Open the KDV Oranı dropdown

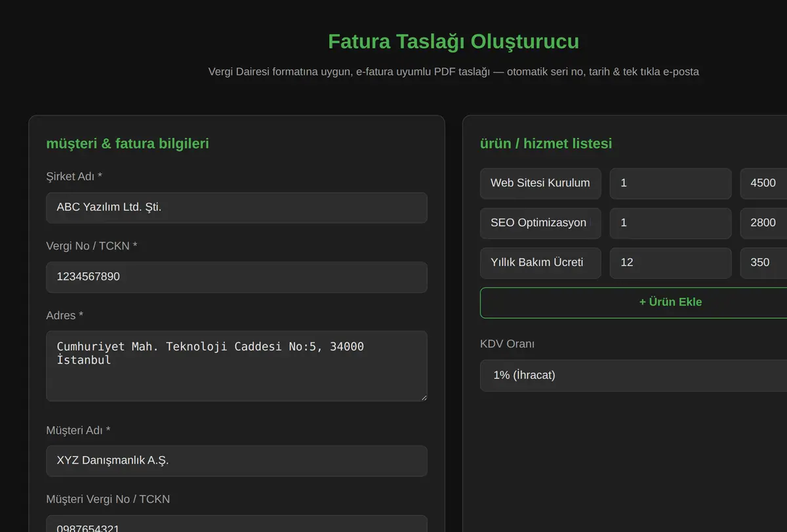point(634,376)
